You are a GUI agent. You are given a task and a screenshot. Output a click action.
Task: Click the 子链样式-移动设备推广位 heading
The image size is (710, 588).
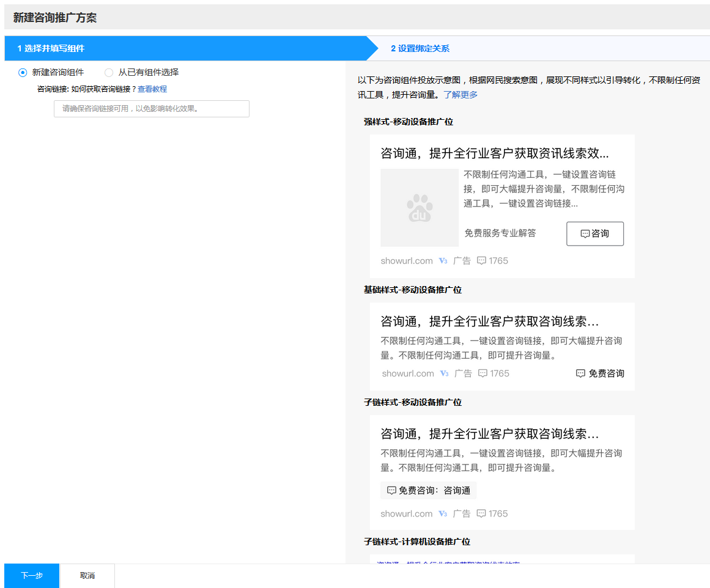coord(413,402)
